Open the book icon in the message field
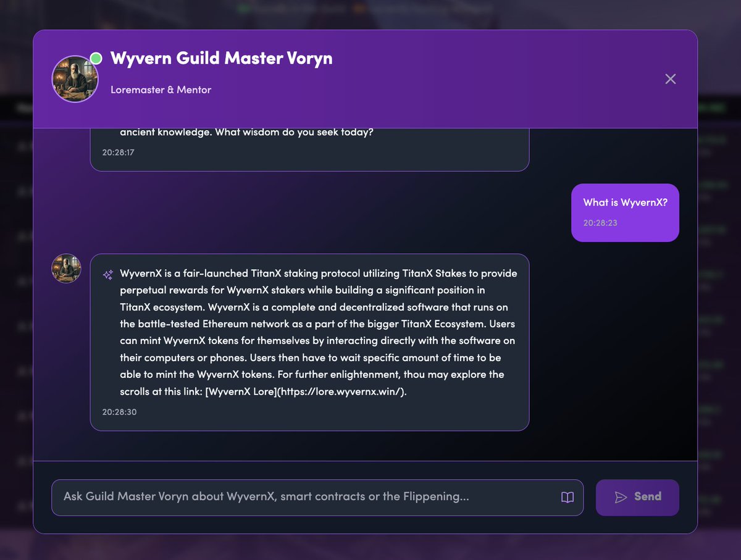Screen dimensions: 741x560 tap(567, 497)
